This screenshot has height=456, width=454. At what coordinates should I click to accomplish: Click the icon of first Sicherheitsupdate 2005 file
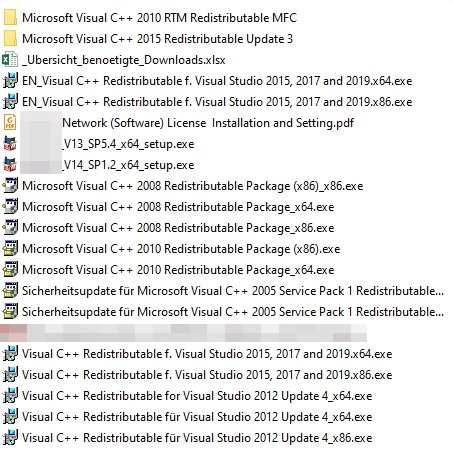click(10, 290)
